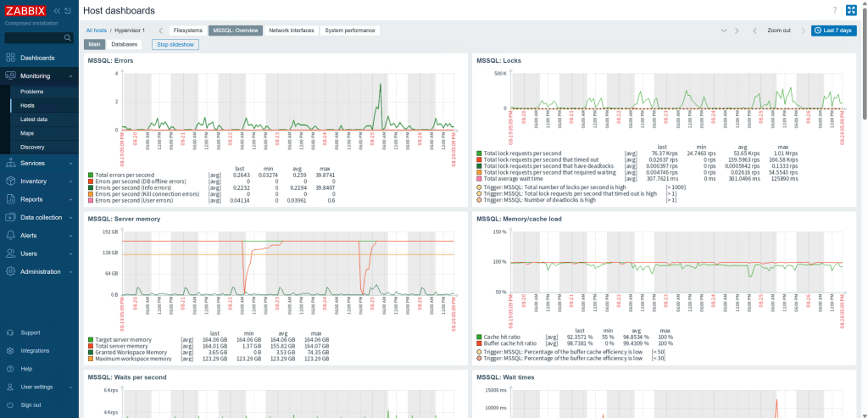868x418 pixels.
Task: Expand the Data collection menu section
Action: coord(39,218)
